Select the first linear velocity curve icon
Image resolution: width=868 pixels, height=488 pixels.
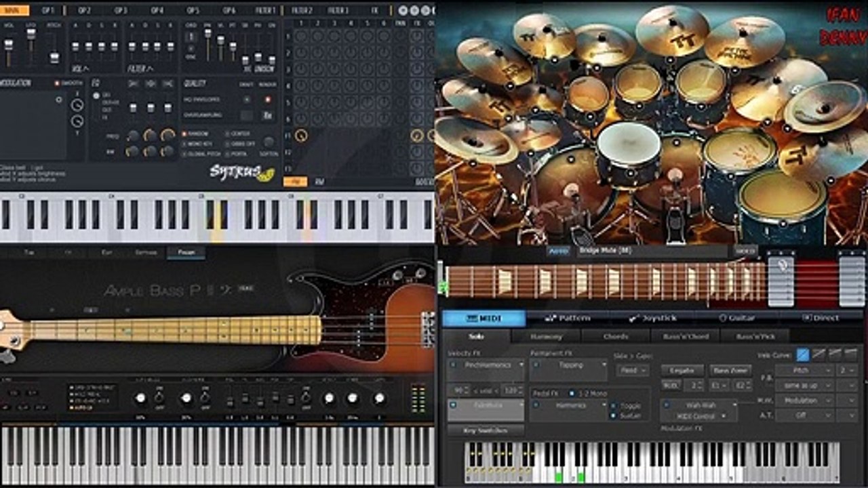click(x=803, y=354)
